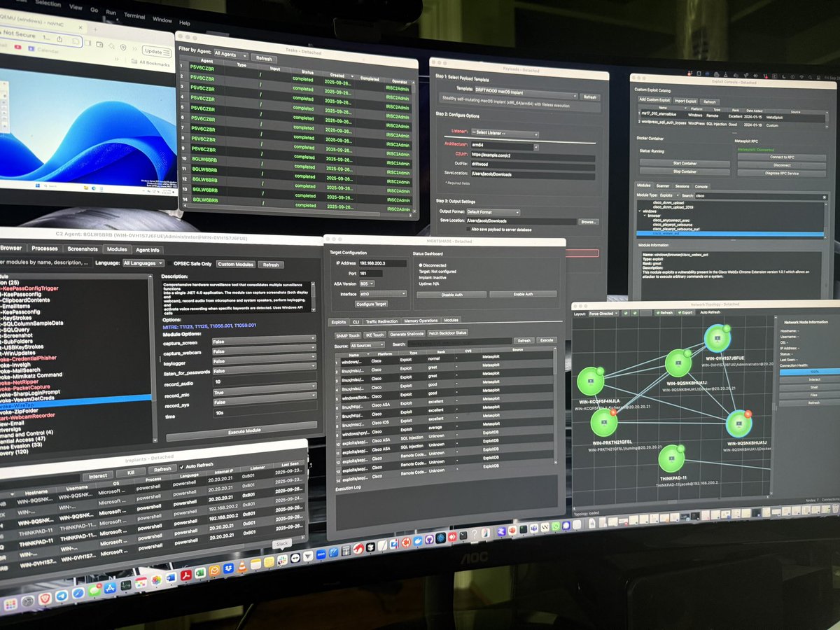Open Telegram in the Dock
Screen dimensions: 840x630
coord(62,596)
